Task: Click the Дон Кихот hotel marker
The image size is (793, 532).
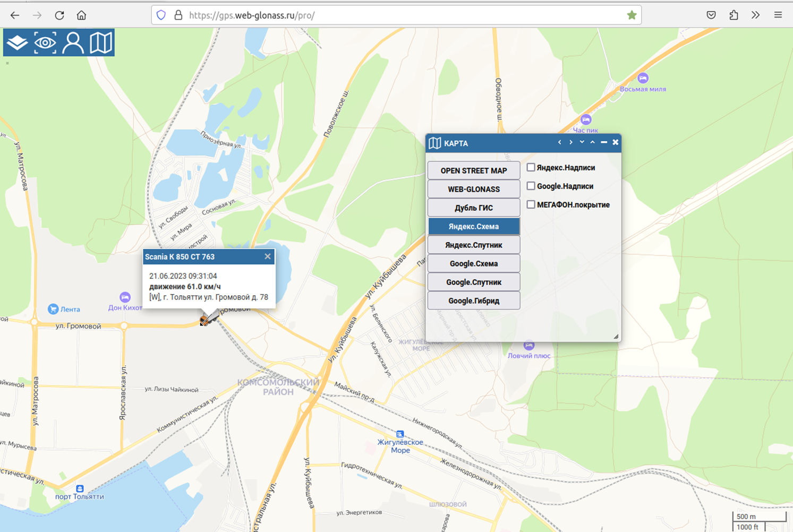Action: click(x=125, y=297)
